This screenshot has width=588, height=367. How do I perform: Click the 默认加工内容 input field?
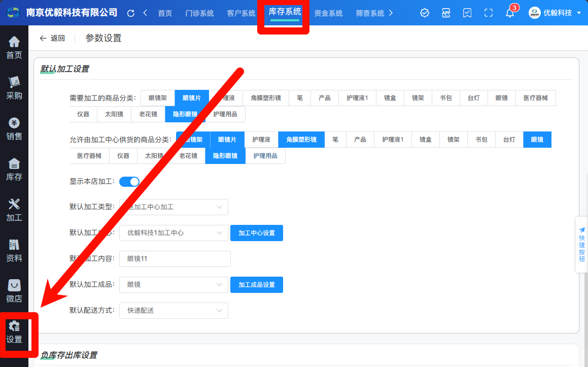coord(175,259)
